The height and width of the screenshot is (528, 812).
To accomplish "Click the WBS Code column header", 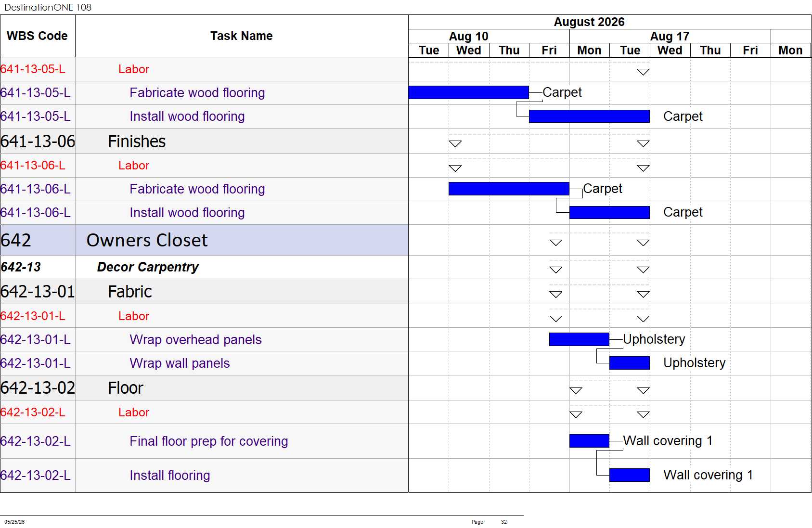I will click(38, 36).
